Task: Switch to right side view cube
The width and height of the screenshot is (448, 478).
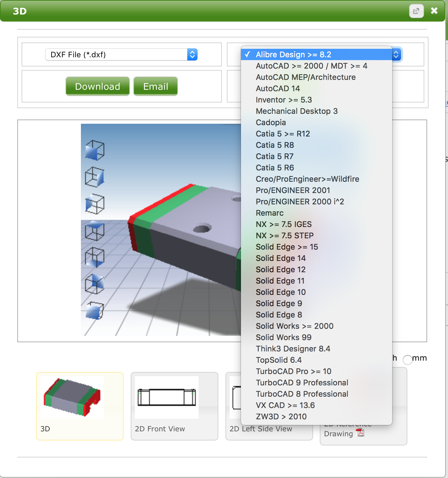Action: 95,177
